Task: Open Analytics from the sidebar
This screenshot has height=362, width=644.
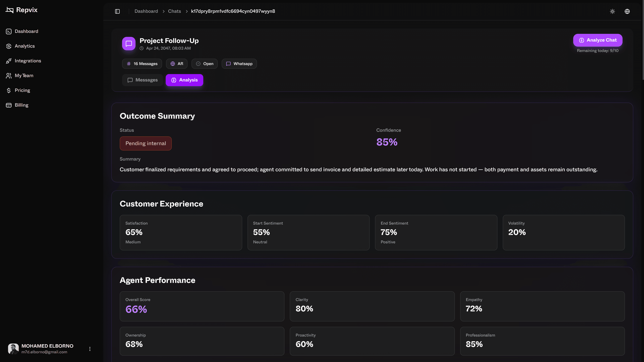Action: coord(25,46)
